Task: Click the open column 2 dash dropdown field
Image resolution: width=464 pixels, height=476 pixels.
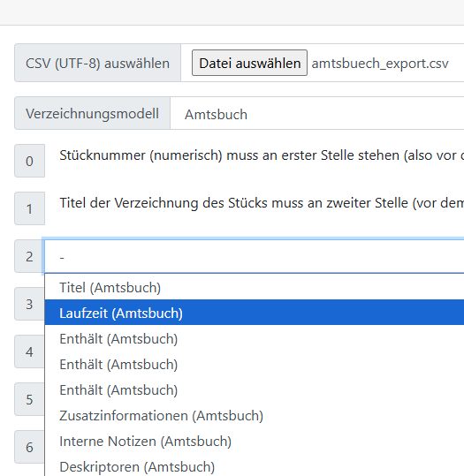Action: pos(254,256)
